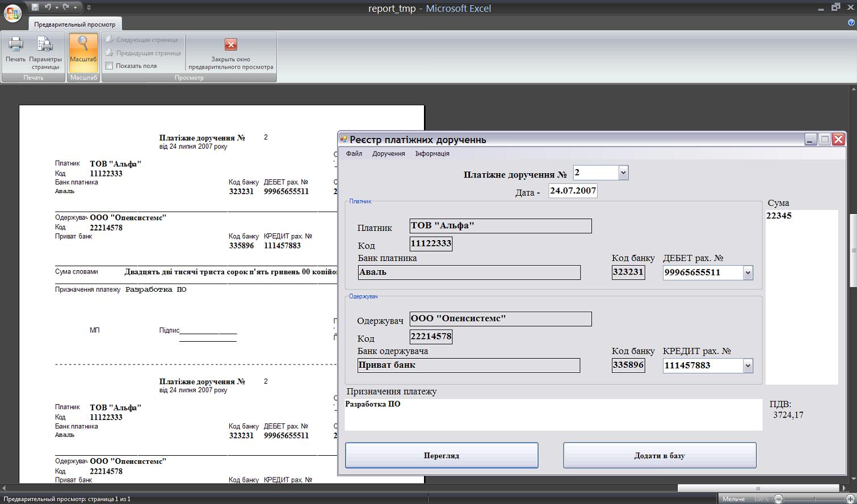Open the Інформація menu
The image size is (857, 504).
coord(432,154)
